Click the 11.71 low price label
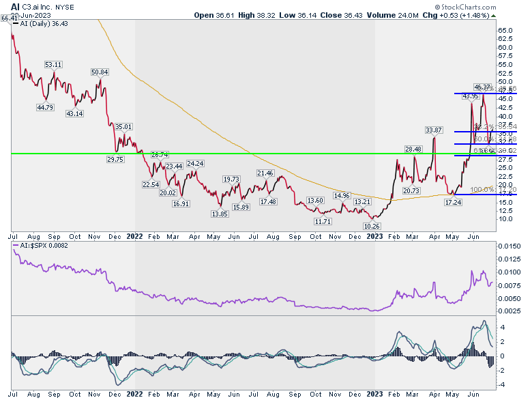Image resolution: width=532 pixels, height=400 pixels. click(x=323, y=221)
